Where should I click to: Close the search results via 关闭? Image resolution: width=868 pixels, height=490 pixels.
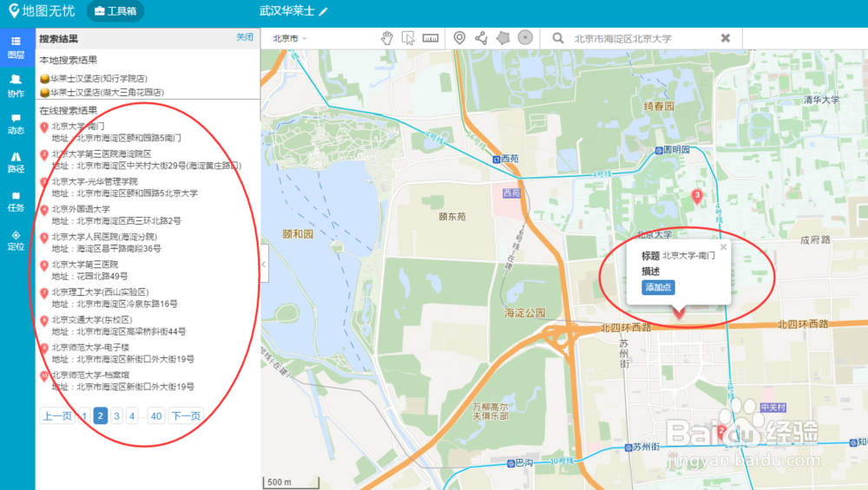click(x=245, y=37)
